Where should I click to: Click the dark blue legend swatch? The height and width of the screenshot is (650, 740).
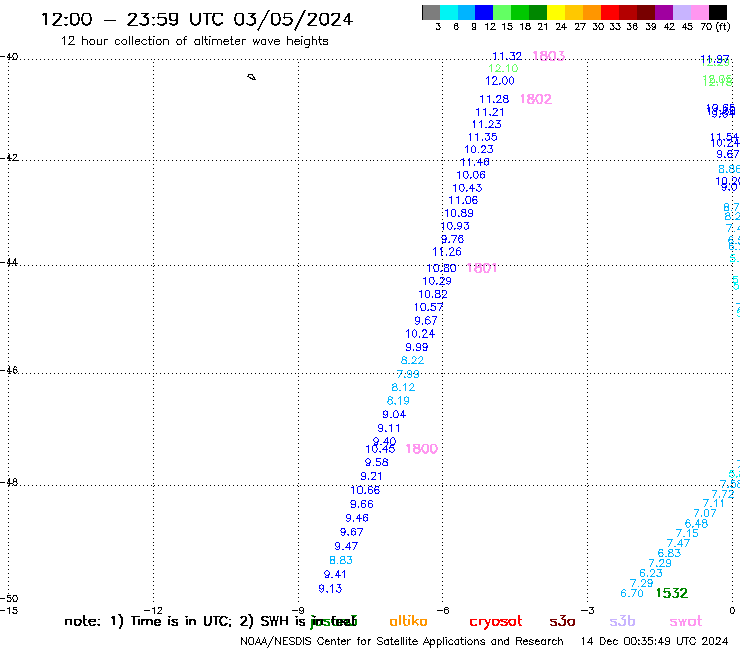point(485,12)
